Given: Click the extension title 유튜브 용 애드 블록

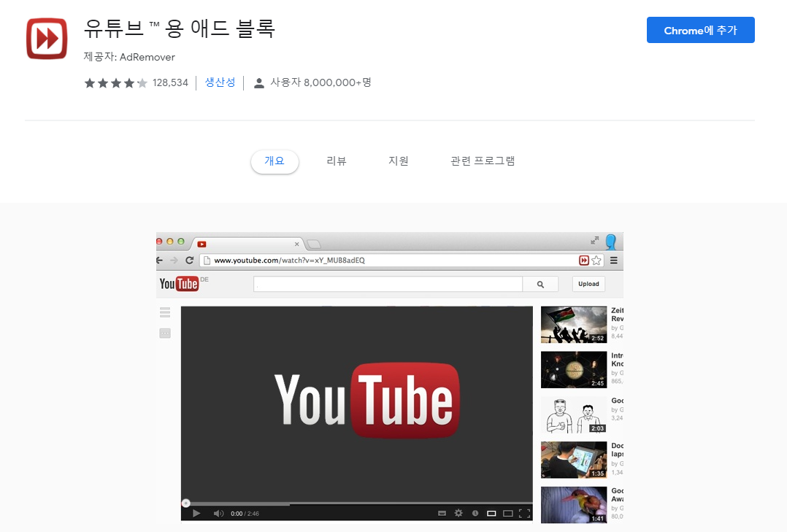Looking at the screenshot, I should click(x=179, y=28).
